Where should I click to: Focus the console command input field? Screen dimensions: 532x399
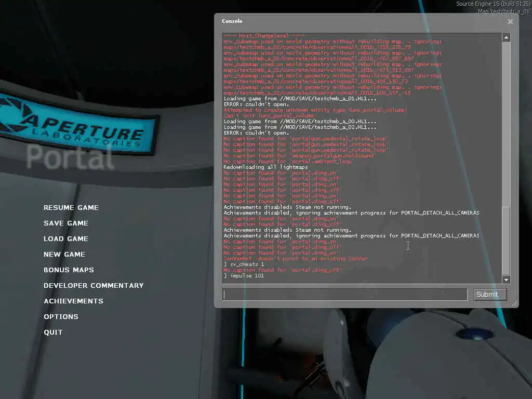345,295
